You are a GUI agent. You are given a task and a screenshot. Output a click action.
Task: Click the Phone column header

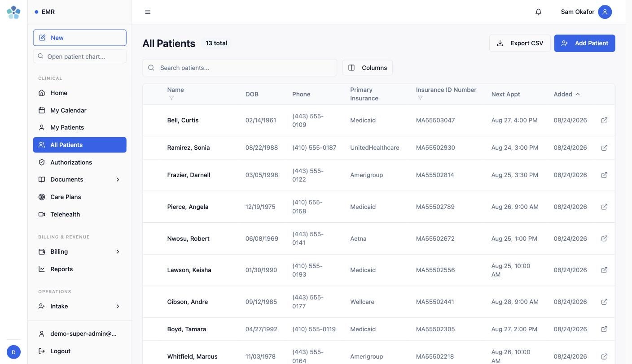(x=301, y=94)
